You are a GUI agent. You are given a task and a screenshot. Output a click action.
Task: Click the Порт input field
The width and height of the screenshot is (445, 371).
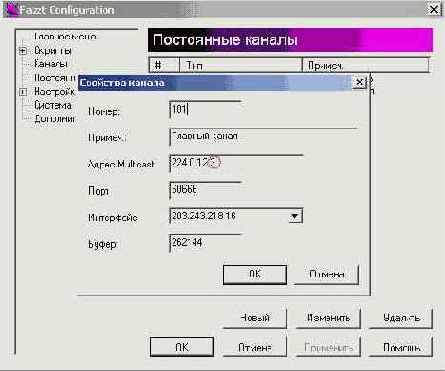point(205,190)
